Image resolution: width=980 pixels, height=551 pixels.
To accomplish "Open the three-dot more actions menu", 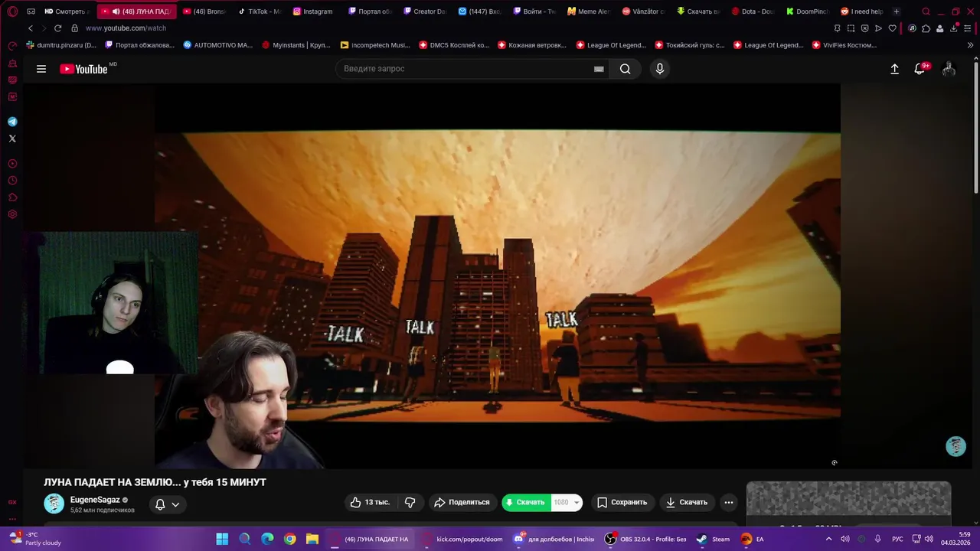I will coord(729,502).
